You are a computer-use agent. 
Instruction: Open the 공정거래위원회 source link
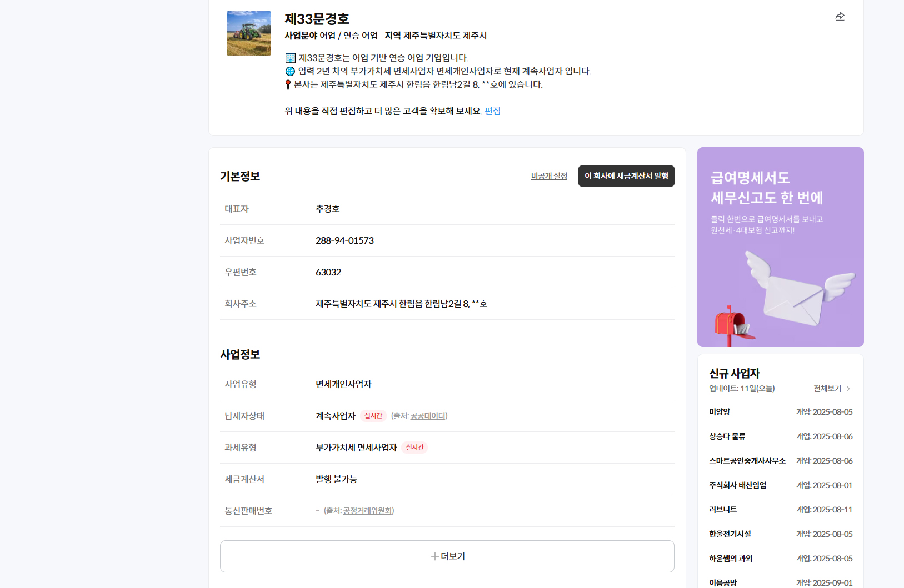click(x=367, y=511)
